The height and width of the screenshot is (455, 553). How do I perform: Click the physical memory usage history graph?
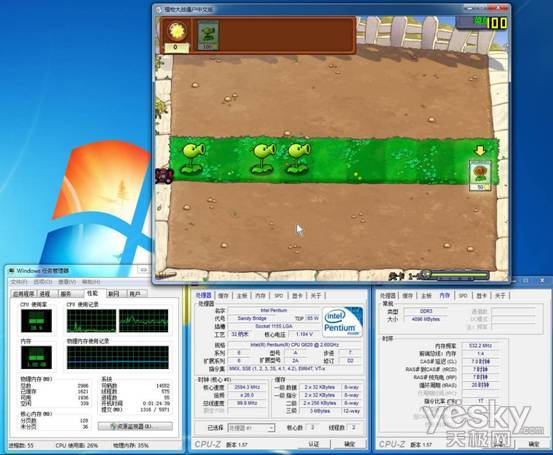coord(117,357)
